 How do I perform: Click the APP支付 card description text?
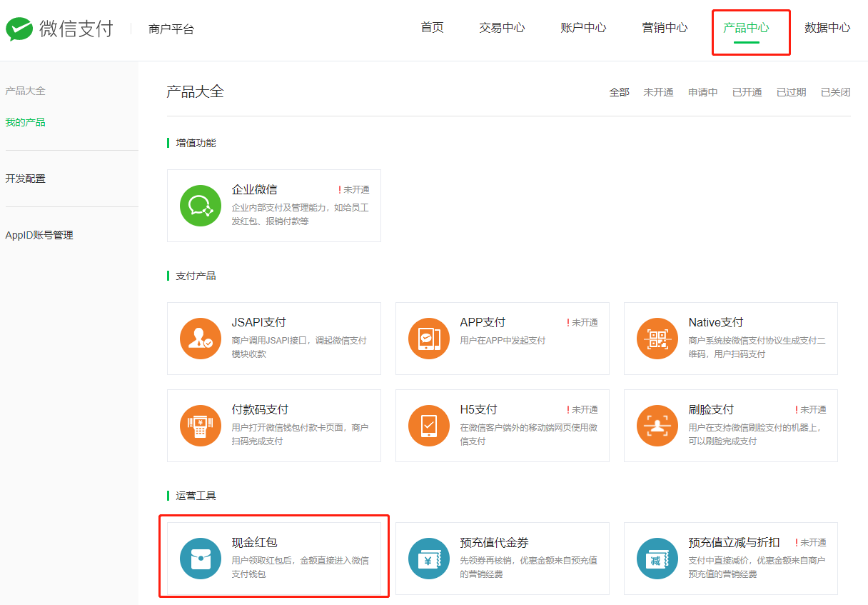pyautogui.click(x=503, y=341)
